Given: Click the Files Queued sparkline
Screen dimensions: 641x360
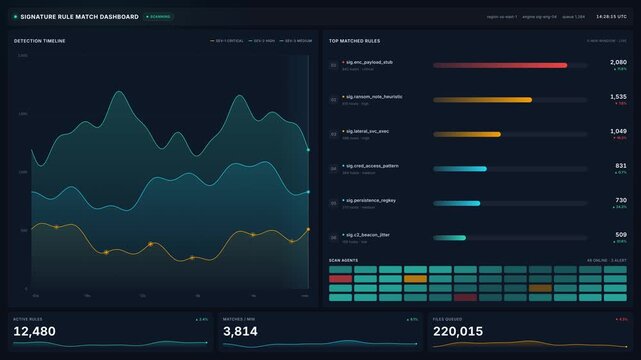Looking at the screenshot, I should [530, 344].
